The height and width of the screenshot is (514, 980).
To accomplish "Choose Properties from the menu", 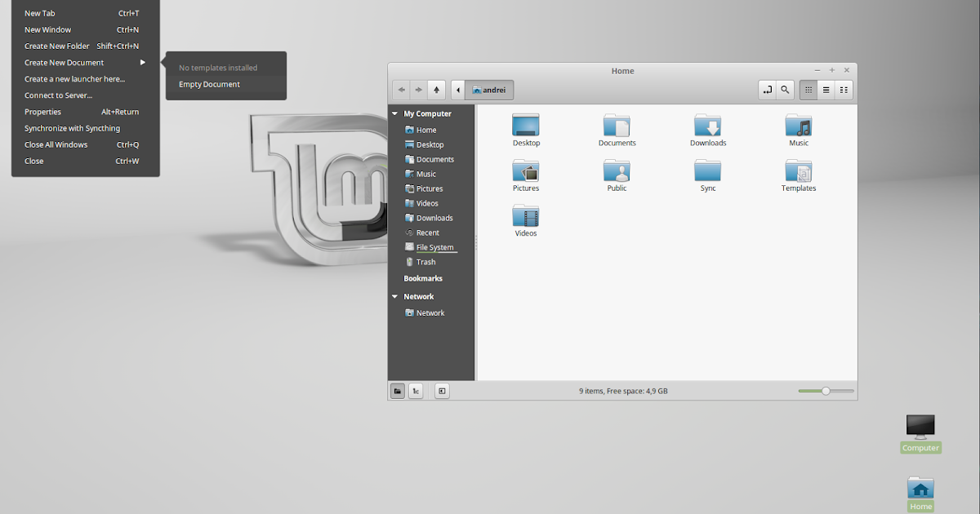I will click(x=85, y=112).
